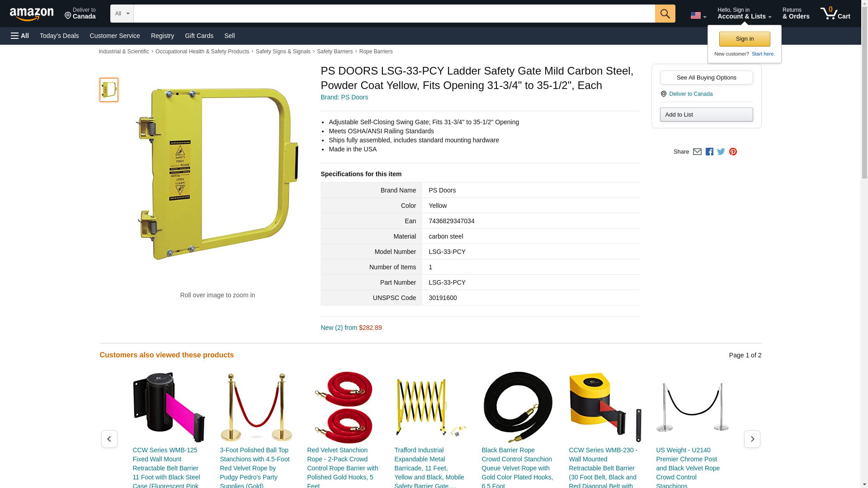Screen dimensions: 868x488
Task: Click the yellow Sign in button
Action: tap(745, 39)
